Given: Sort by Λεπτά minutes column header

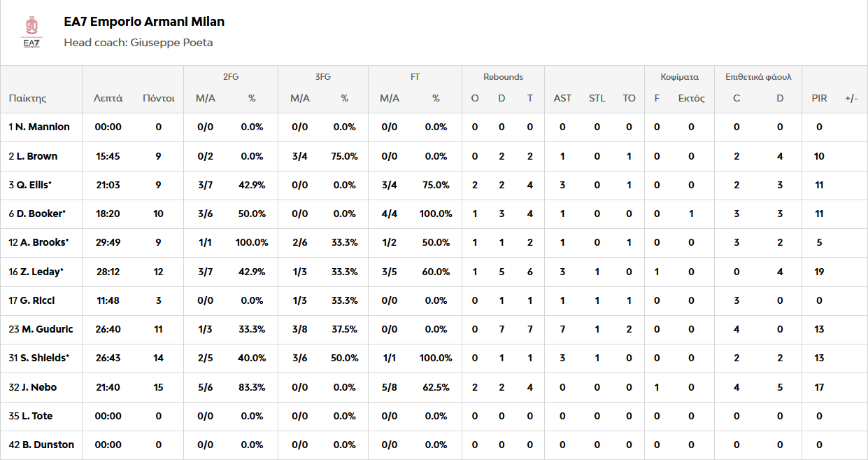Looking at the screenshot, I should (x=108, y=99).
